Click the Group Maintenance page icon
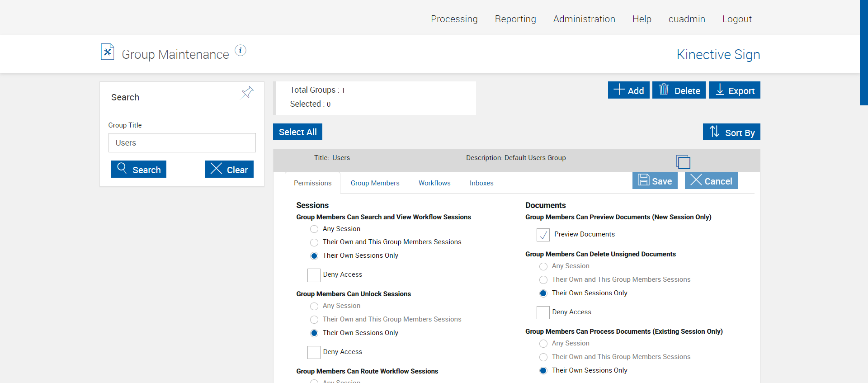This screenshot has height=383, width=868. click(108, 52)
